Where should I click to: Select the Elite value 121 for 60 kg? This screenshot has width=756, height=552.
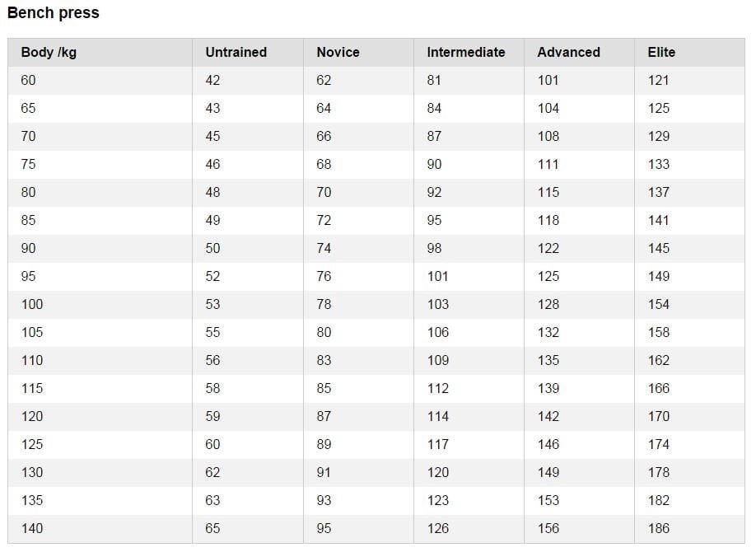click(658, 80)
